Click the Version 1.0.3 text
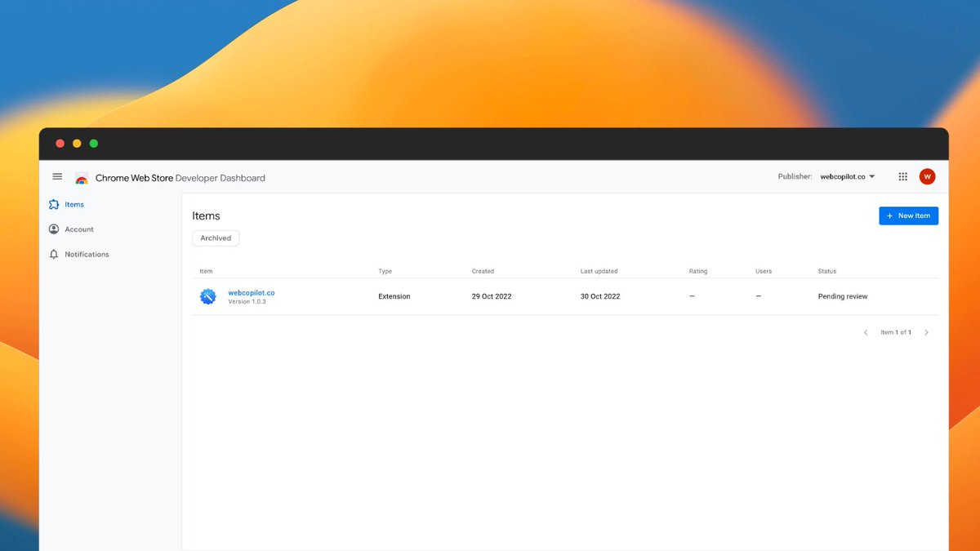Screen dimensions: 980x551 (247, 302)
